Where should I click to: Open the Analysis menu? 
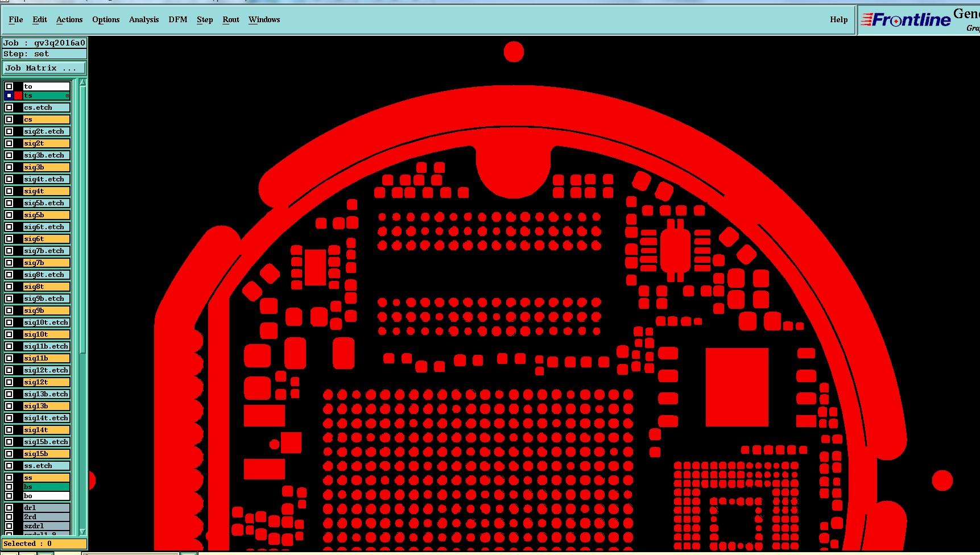144,19
